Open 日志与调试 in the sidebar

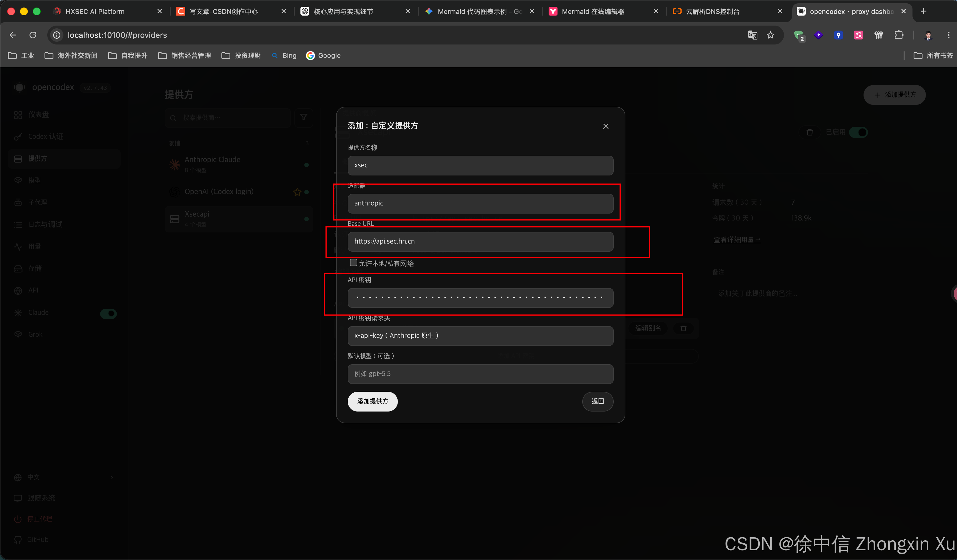tap(64, 224)
